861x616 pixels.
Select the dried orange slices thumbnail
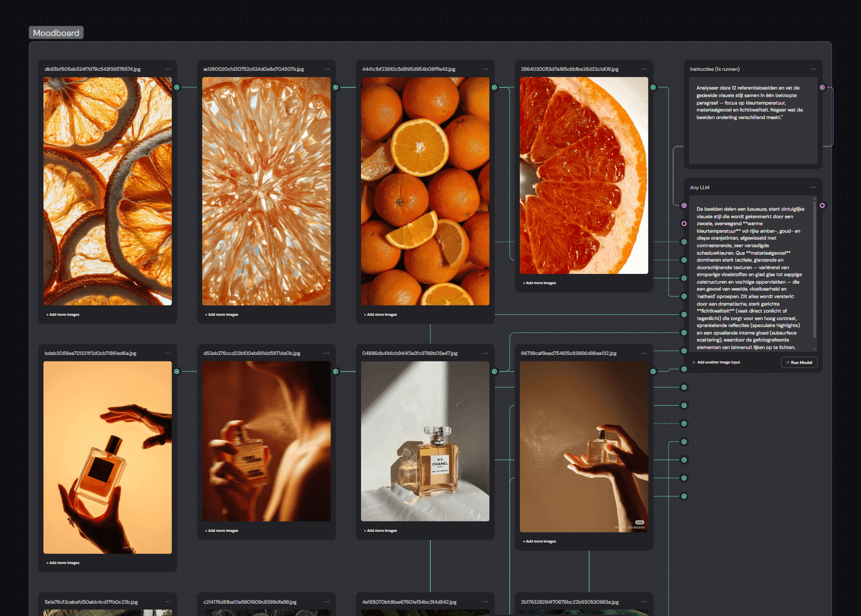tap(108, 191)
